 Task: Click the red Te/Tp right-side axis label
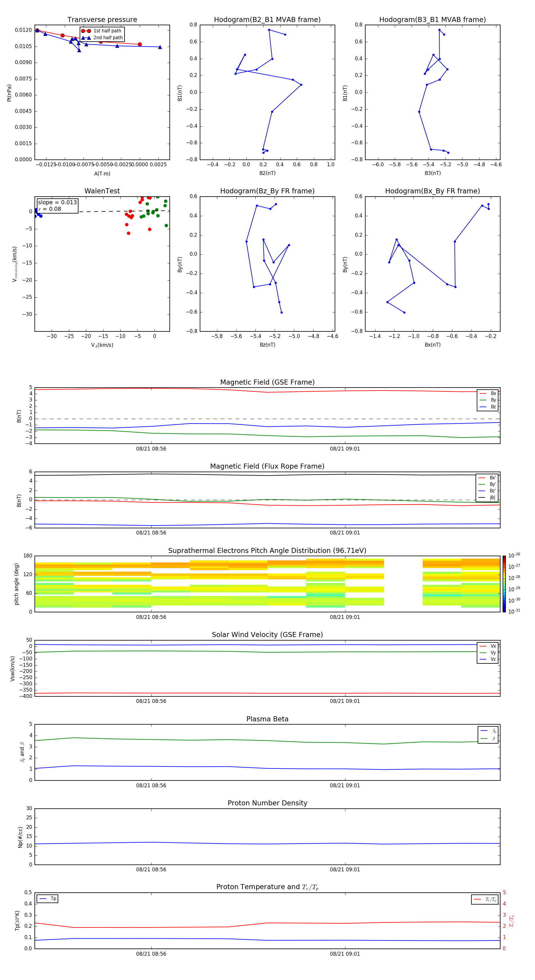click(512, 921)
